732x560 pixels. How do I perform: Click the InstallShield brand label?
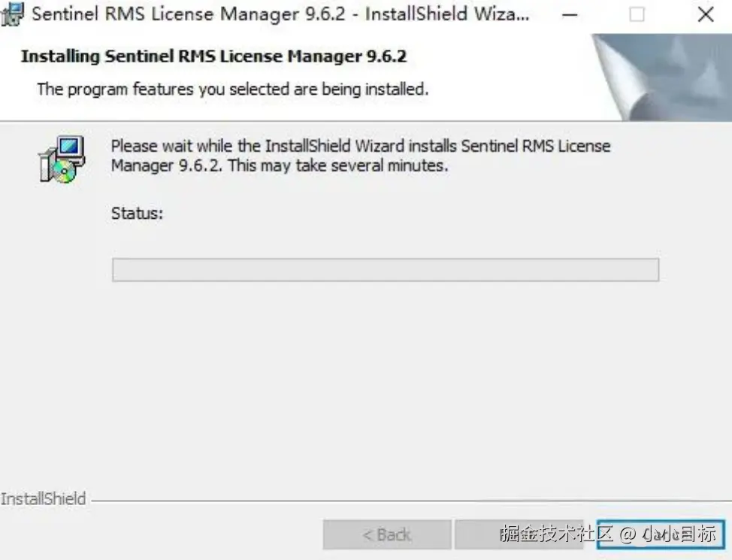43,499
